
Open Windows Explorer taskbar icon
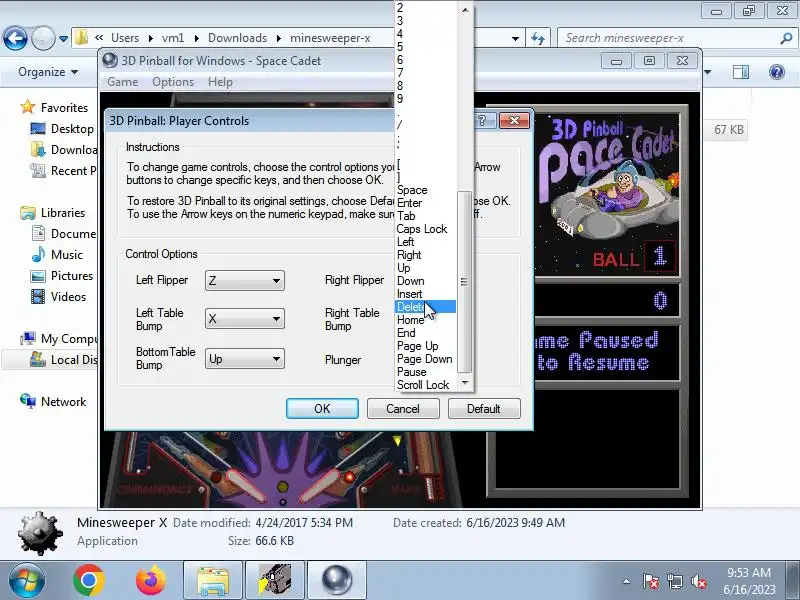213,581
